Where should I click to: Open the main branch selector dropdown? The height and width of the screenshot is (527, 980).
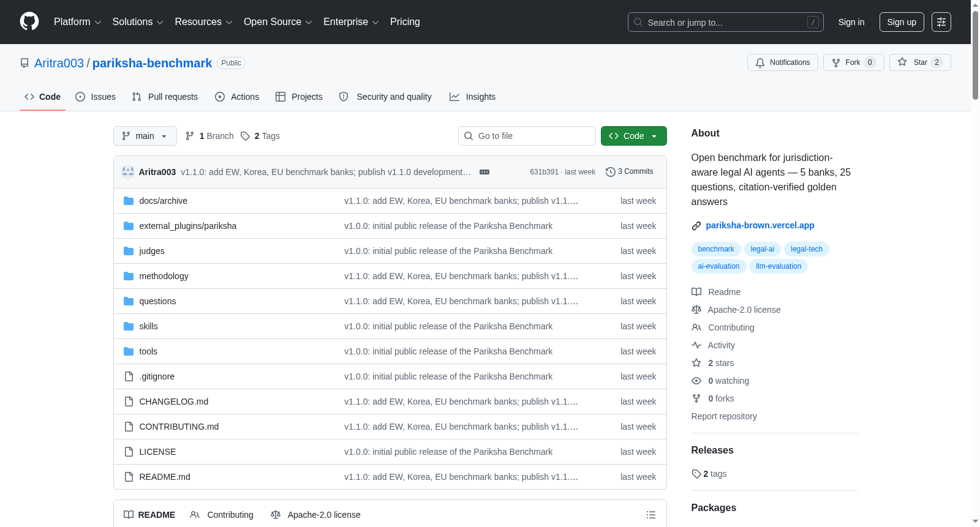(x=145, y=136)
